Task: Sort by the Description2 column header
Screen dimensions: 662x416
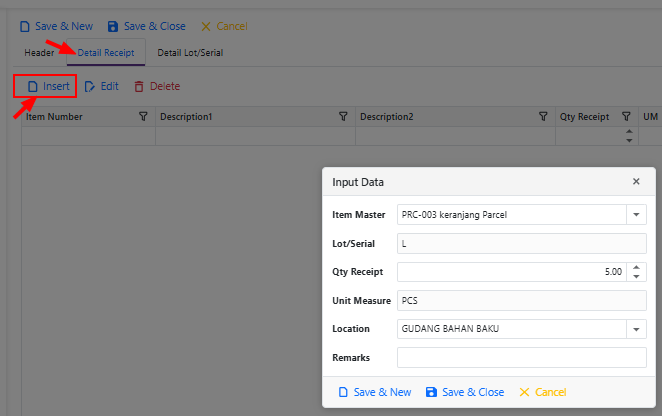Action: click(x=386, y=117)
